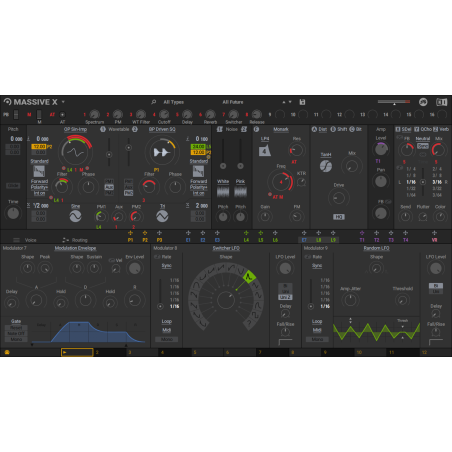This screenshot has width=452, height=452.
Task: Load the previous preset with the up arrow
Action: click(x=284, y=102)
